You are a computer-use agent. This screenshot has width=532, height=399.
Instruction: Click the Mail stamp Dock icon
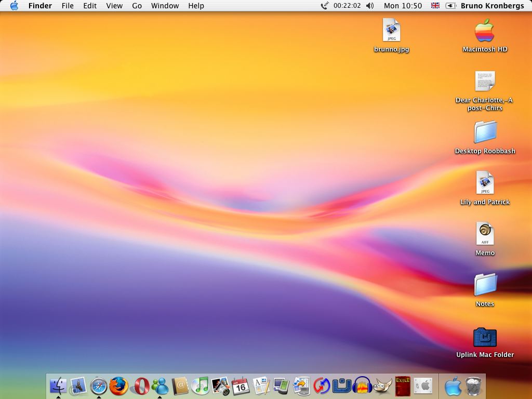point(78,386)
